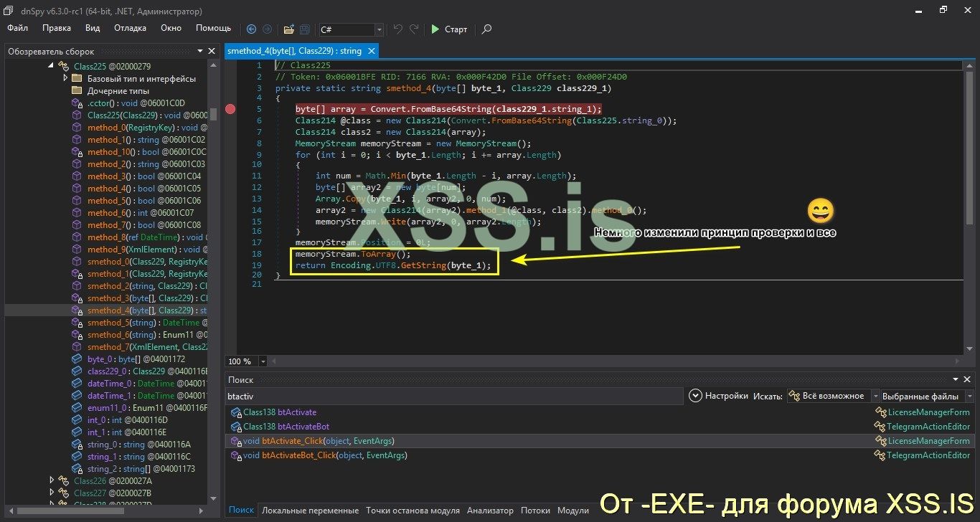Switch to the Локальные переменные tab
Image resolution: width=980 pixels, height=522 pixels.
[310, 511]
